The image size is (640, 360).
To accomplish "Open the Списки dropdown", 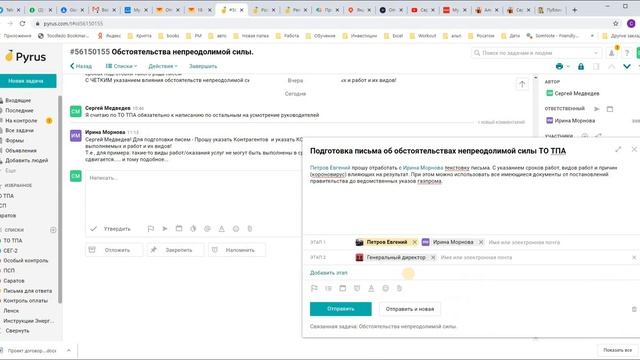I will [121, 66].
